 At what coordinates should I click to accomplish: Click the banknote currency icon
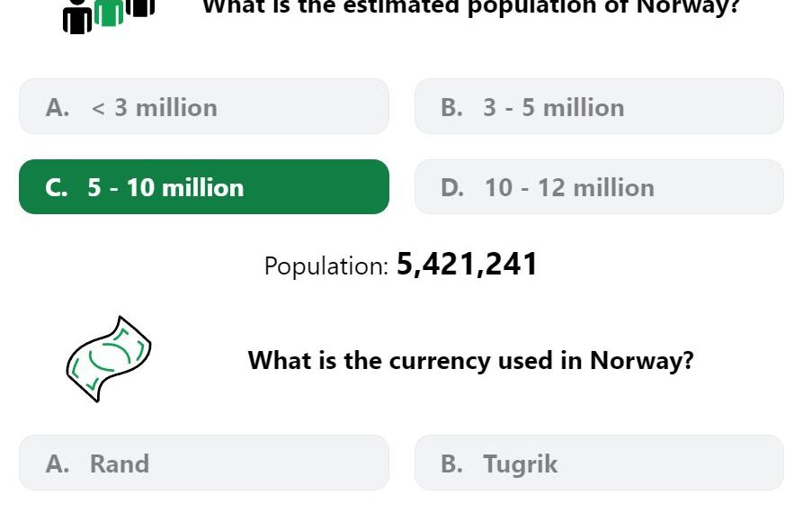coord(109,359)
